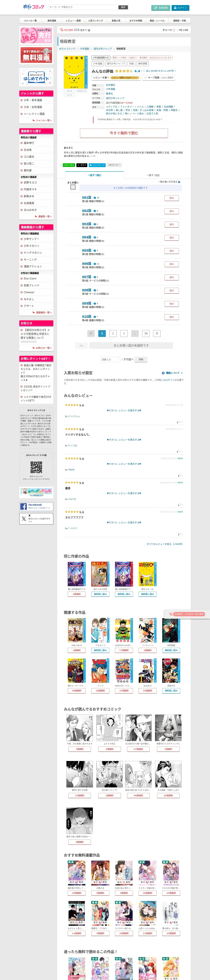This screenshot has height=980, width=210.
Task: Open chapter 001話 link
Action: click(x=87, y=197)
